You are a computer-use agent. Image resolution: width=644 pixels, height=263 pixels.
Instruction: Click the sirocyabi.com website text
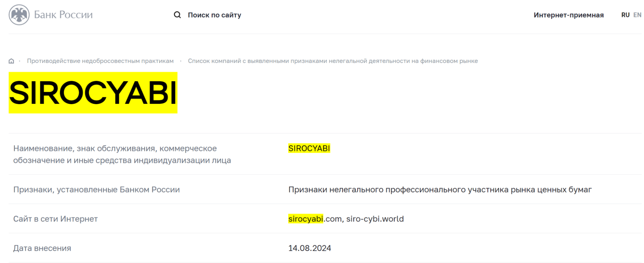(315, 219)
